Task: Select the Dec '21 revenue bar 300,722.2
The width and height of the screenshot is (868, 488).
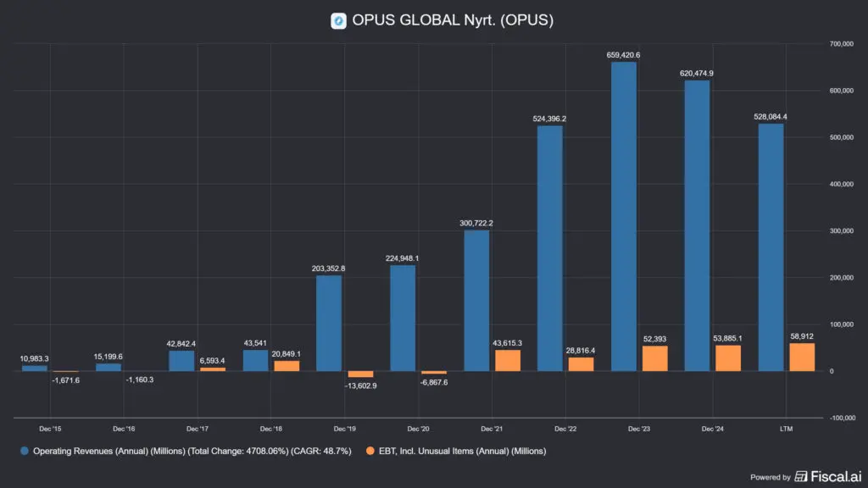Action: 476,301
